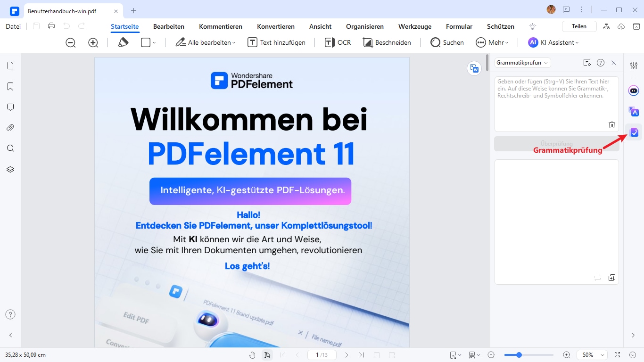Screen dimensions: 644x362
Task: Click the help icon in Grammatikprüfung panel
Action: [601, 63]
